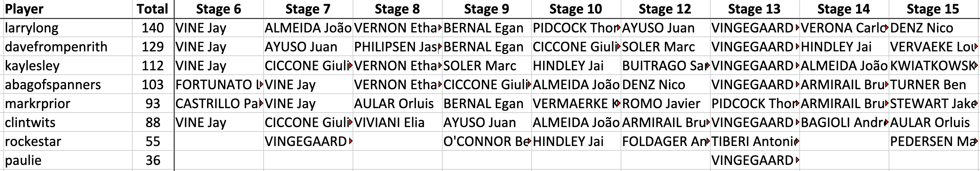The image size is (980, 171).
Task: Select the PHILIPSEN cell in Stage 8
Action: tap(397, 47)
